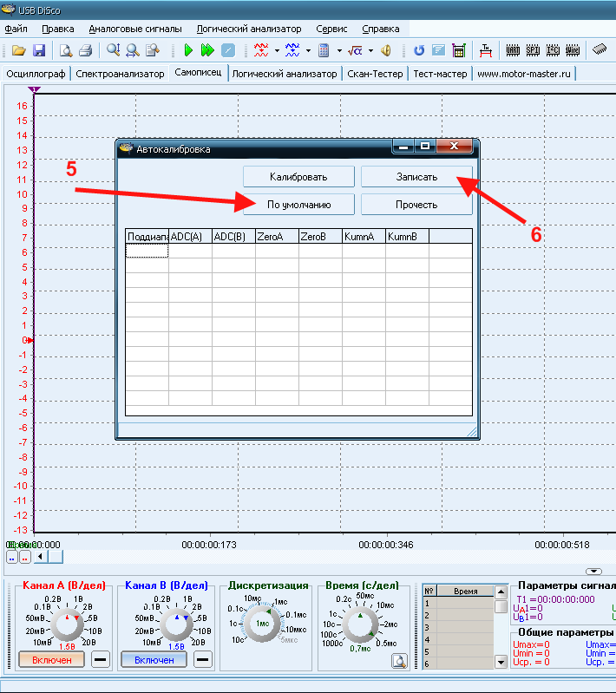Screen dimensions: 616x693
Task: Select the vertical zoom magnifier icon
Action: click(x=113, y=50)
